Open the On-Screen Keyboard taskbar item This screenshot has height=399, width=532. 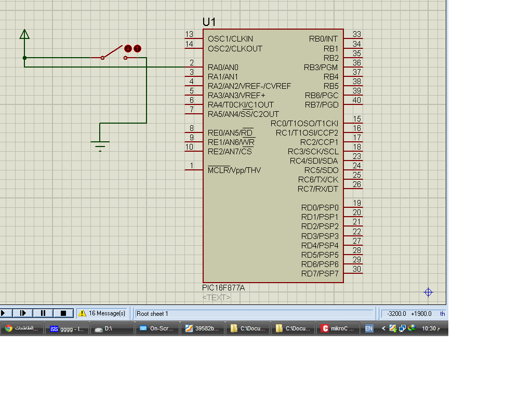[157, 328]
